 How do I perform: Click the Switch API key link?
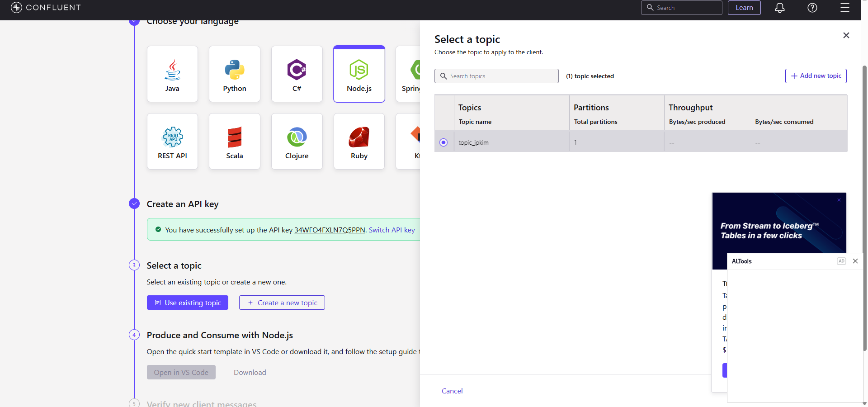[392, 230]
